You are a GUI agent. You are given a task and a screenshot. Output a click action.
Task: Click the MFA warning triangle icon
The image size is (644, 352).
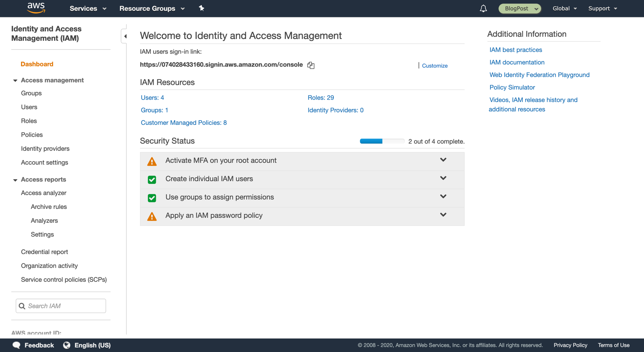coord(152,161)
